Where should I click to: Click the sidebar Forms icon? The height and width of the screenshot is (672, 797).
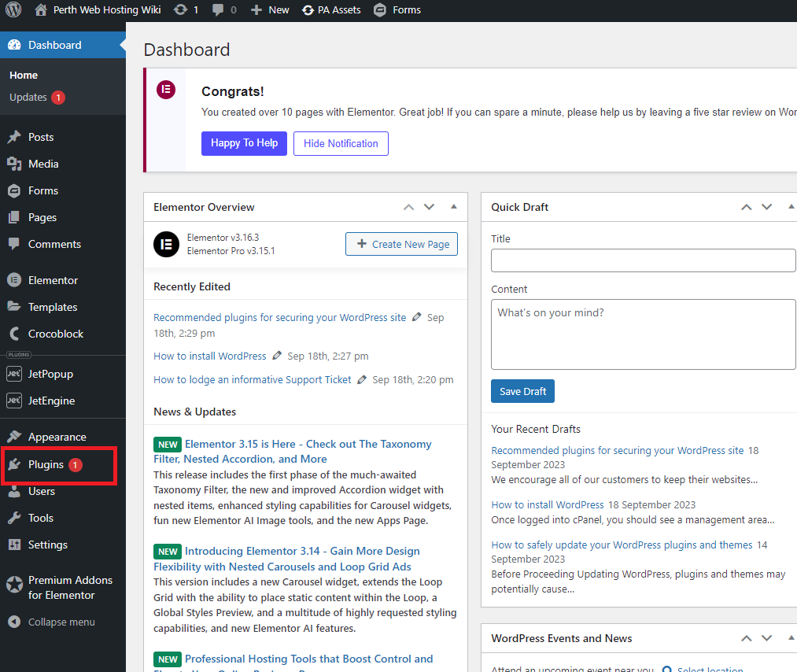click(x=14, y=190)
